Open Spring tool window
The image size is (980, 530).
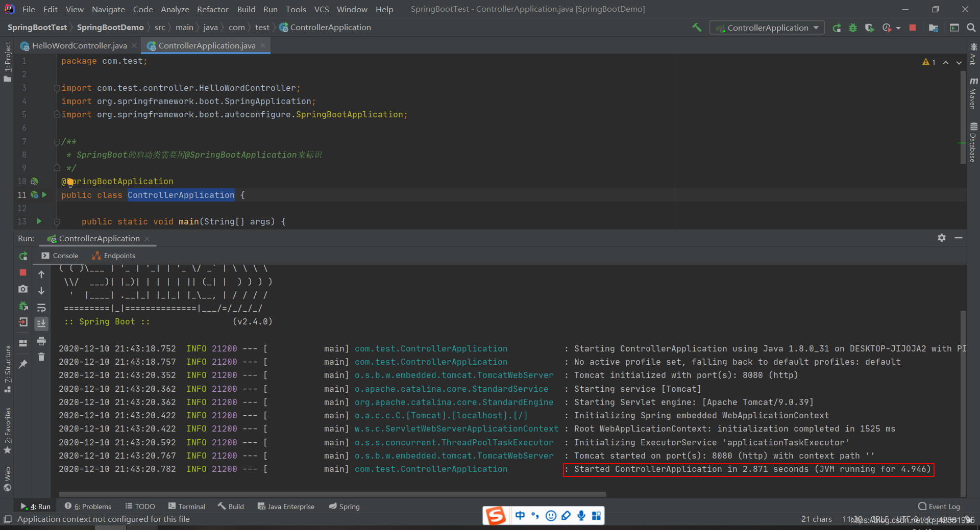tap(344, 507)
